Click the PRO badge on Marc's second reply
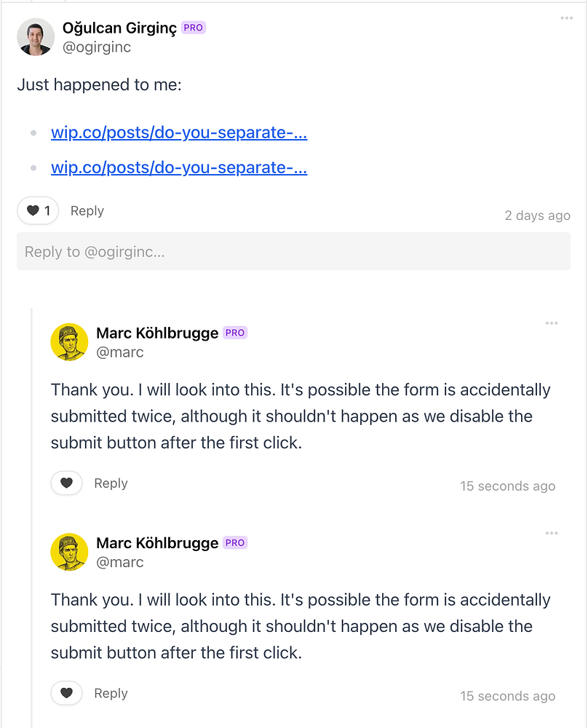 click(x=235, y=543)
